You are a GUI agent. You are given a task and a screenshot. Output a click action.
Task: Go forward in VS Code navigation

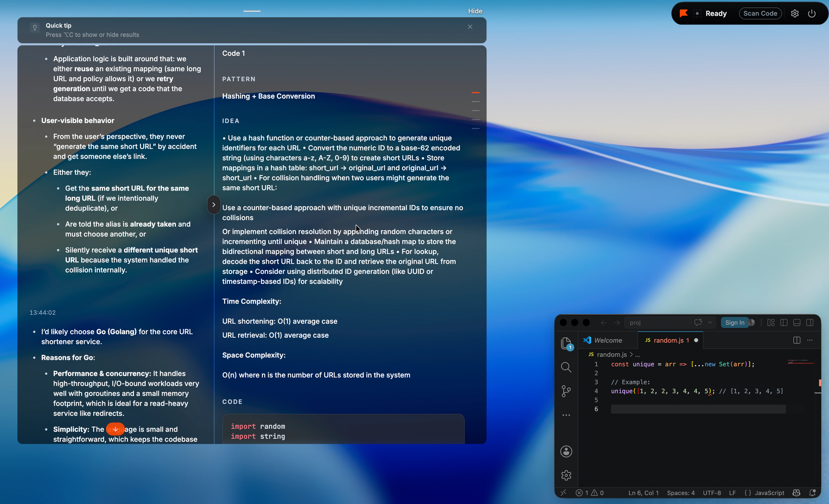(617, 323)
